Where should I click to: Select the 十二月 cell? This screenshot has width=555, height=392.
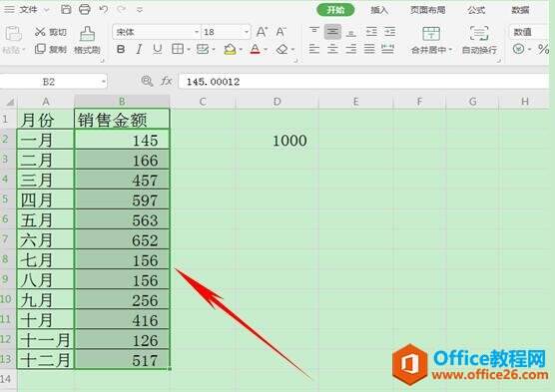pos(45,360)
